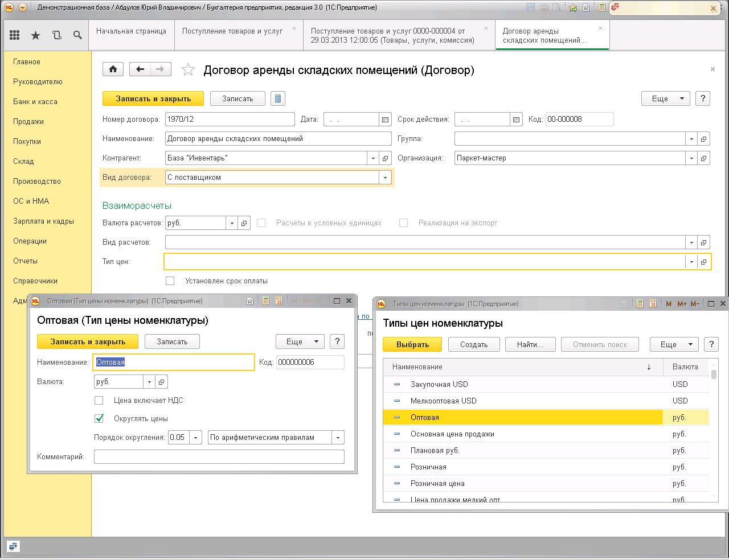
Task: Expand Группа dropdown arrow
Action: click(x=691, y=139)
